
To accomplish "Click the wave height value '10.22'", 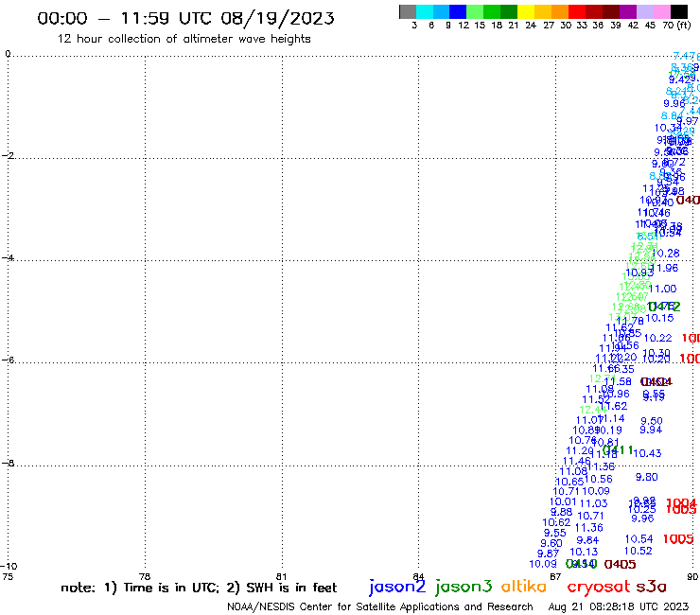I will pyautogui.click(x=658, y=338).
